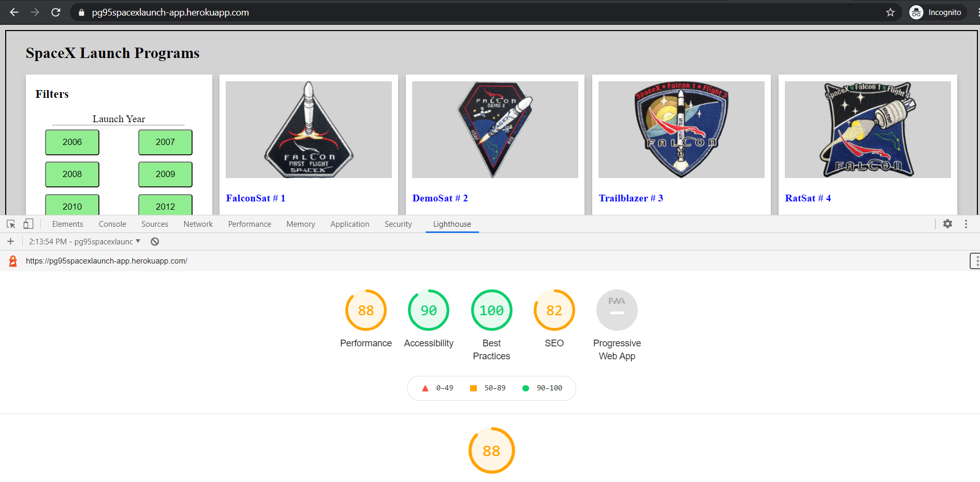Filter launches by year 2007
Screen dimensions: 980x482
pyautogui.click(x=165, y=142)
